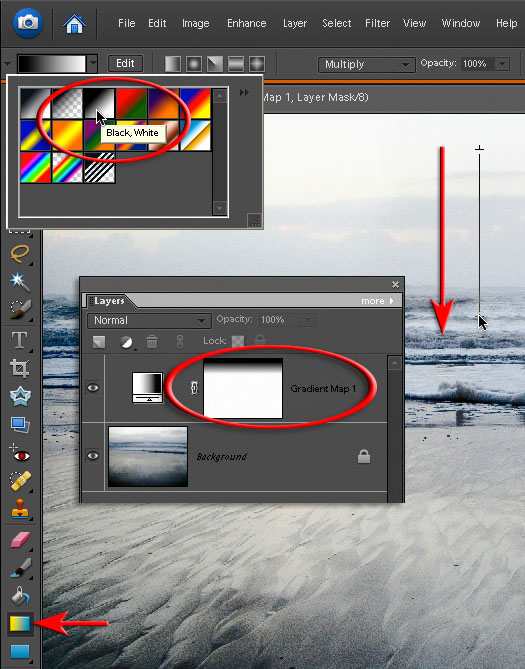525x669 pixels.
Task: Close the Layers panel
Action: pos(395,284)
